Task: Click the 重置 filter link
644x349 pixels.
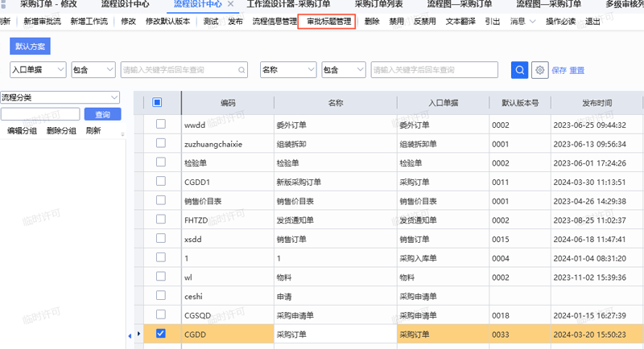Action: point(576,71)
